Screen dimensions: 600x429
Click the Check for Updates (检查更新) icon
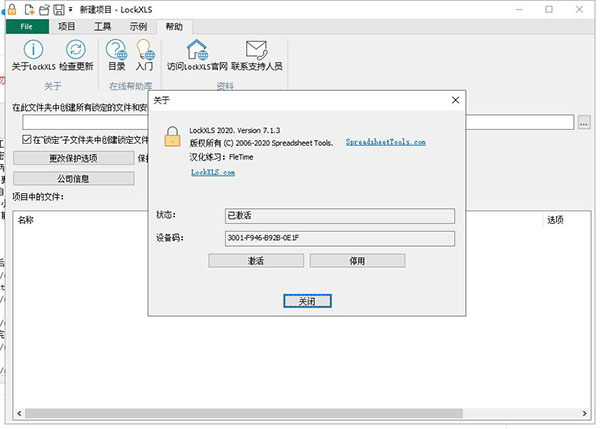click(x=75, y=48)
